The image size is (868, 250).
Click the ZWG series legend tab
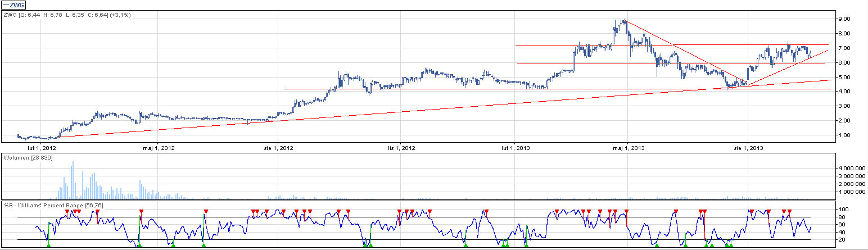click(x=15, y=5)
